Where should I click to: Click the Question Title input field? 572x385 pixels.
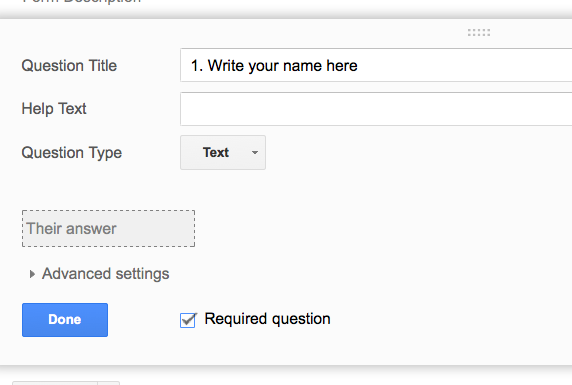376,65
